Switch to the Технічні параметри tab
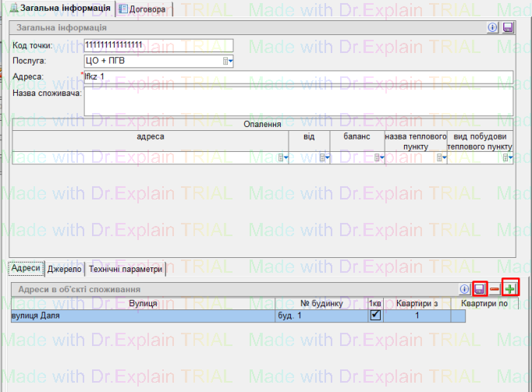Image resolution: width=532 pixels, height=392 pixels. point(125,268)
